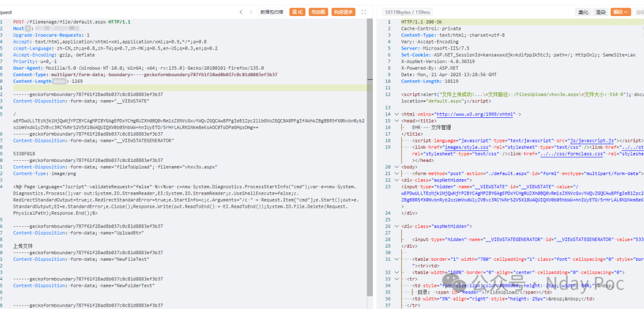Open the 编码 dropdown
This screenshot has height=309, width=644.
coord(621,13)
